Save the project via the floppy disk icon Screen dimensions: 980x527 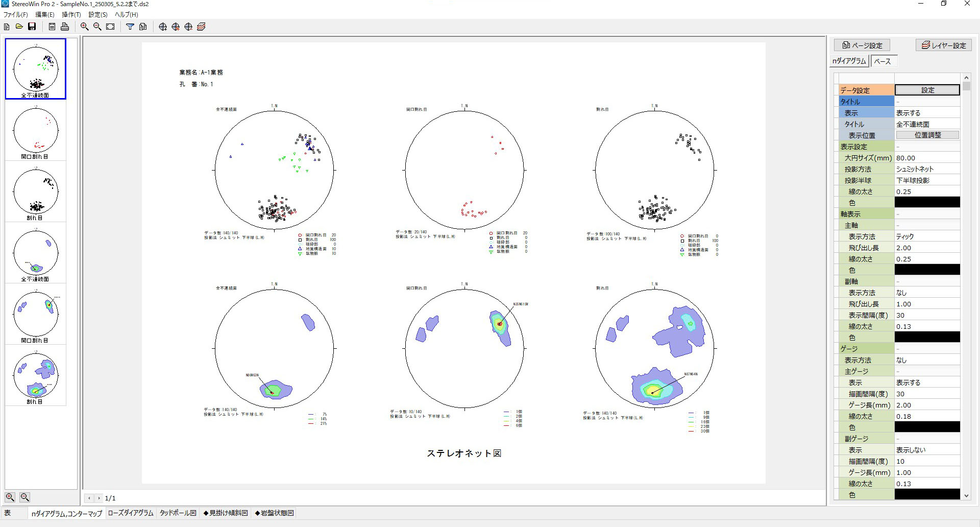click(32, 26)
